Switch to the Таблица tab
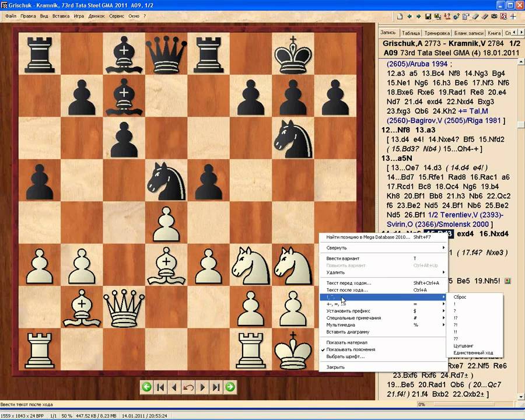Screen dimensions: 525x420 pyautogui.click(x=411, y=33)
